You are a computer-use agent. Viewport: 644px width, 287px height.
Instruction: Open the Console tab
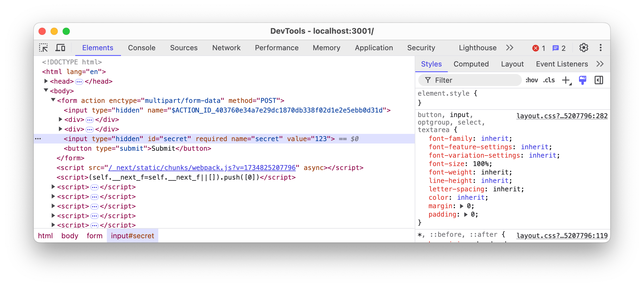click(x=142, y=48)
